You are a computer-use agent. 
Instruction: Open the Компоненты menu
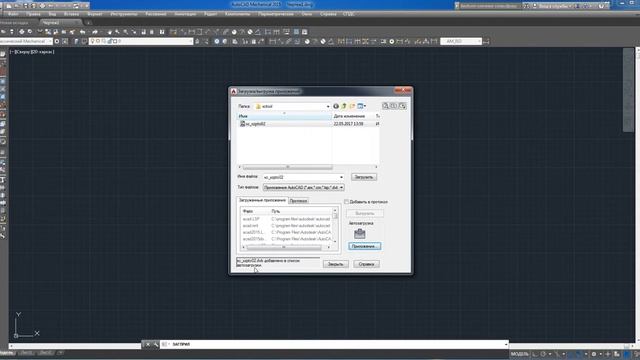point(237,14)
